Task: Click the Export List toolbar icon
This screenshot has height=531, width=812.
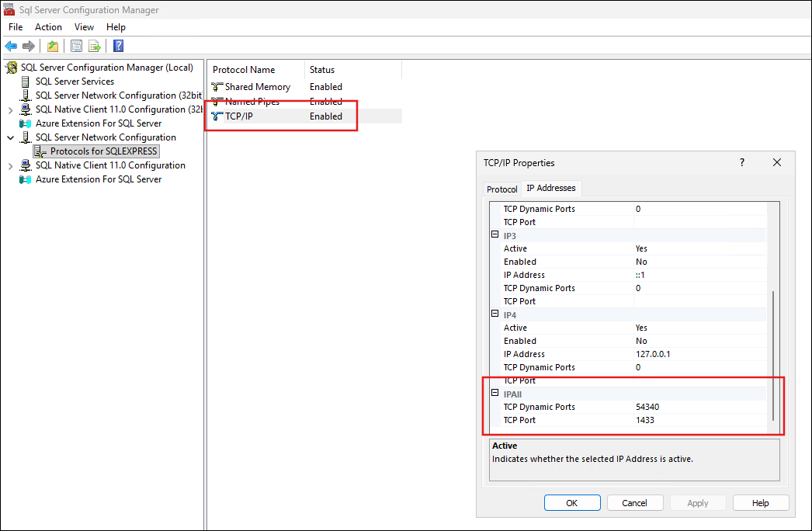Action: (94, 46)
